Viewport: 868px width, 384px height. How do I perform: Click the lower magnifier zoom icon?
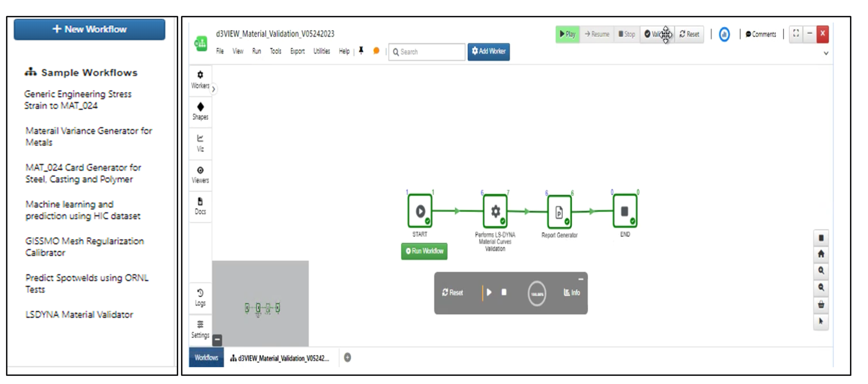click(x=821, y=288)
